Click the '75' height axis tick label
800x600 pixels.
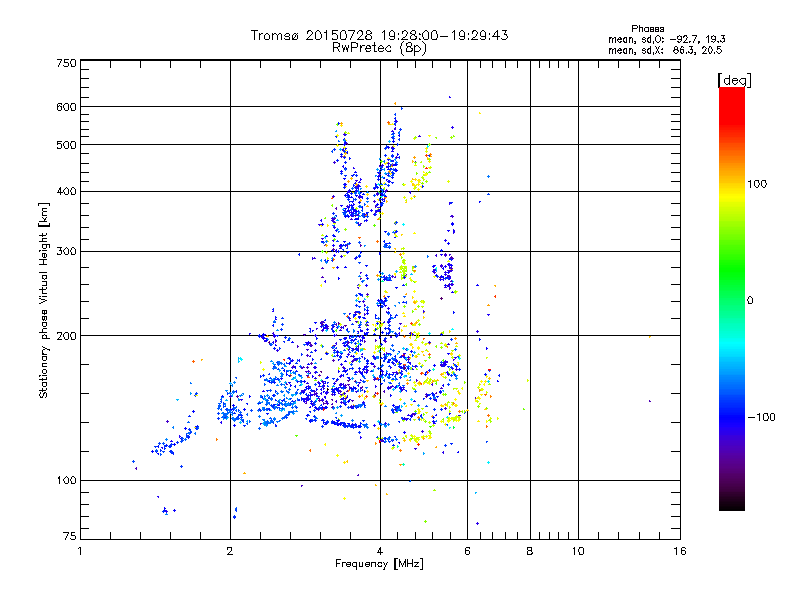tap(69, 536)
